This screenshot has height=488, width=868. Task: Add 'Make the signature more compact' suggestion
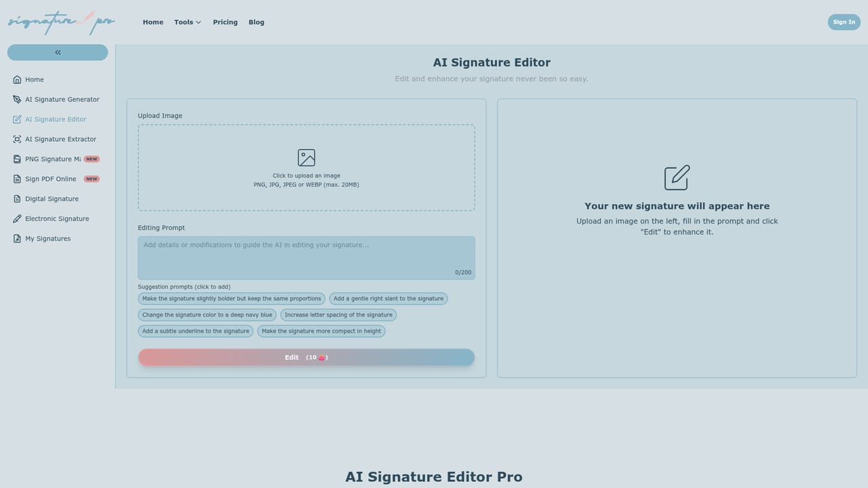[321, 331]
